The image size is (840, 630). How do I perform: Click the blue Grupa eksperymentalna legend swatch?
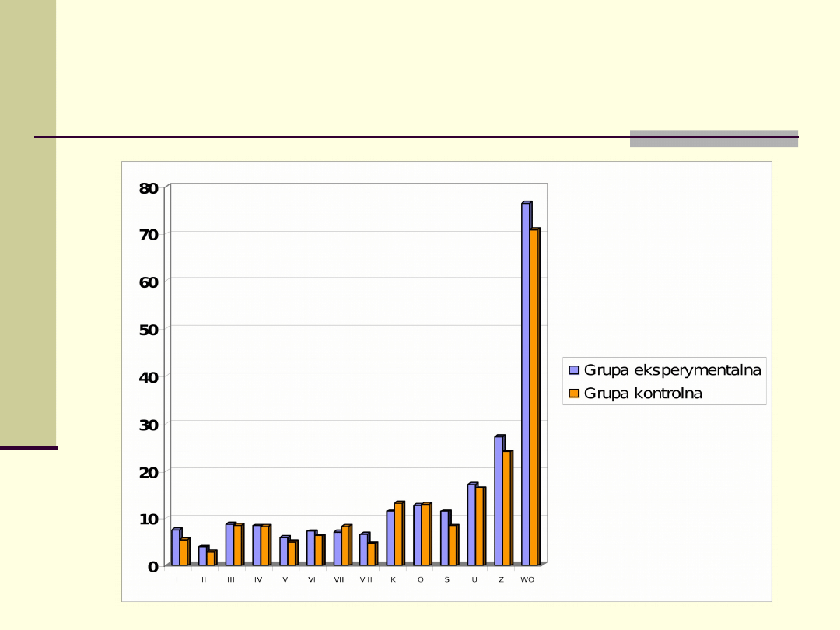(x=574, y=370)
